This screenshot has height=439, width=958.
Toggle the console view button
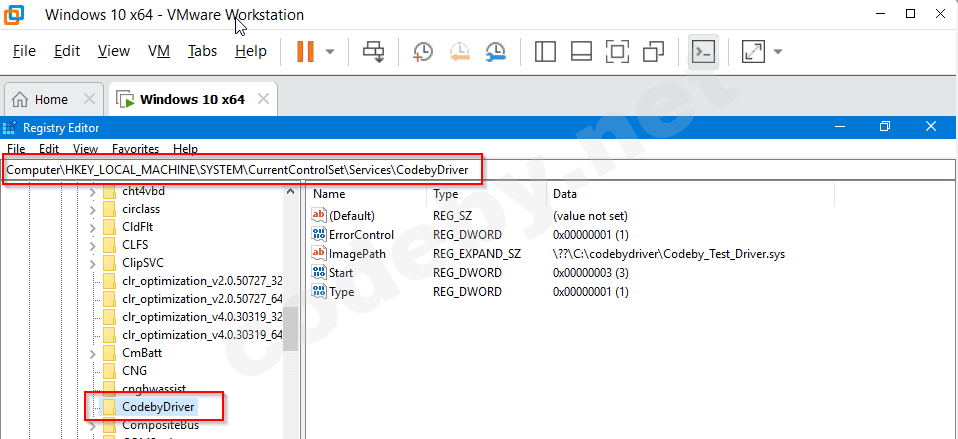click(703, 51)
